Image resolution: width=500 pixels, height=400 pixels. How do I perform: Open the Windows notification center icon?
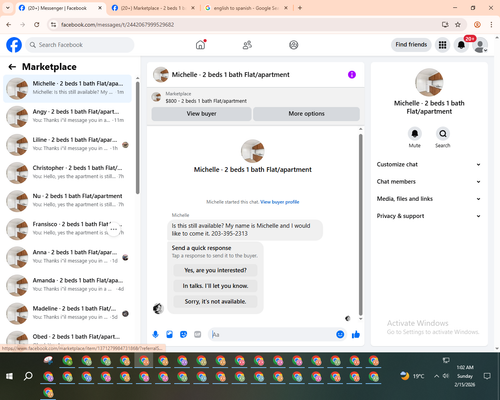click(x=487, y=376)
